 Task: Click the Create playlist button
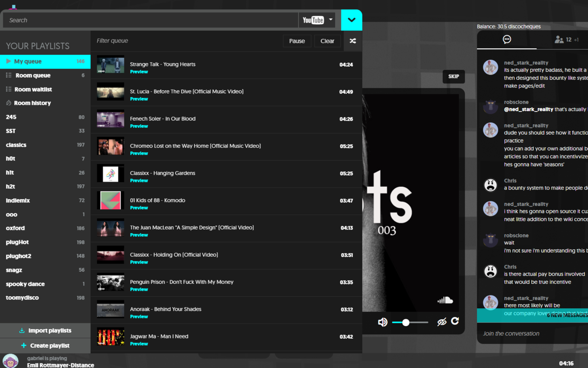[45, 345]
